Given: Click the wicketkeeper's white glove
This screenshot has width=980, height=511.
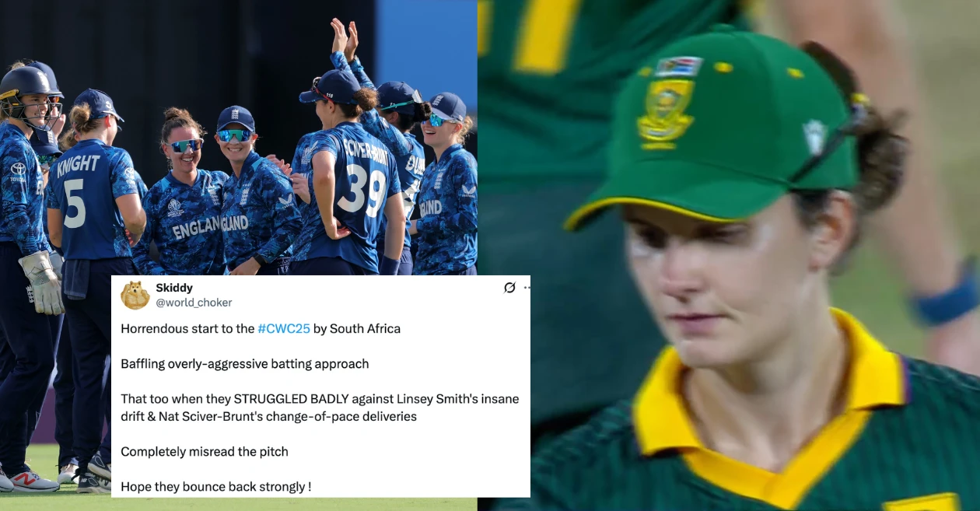Looking at the screenshot, I should 40,282.
